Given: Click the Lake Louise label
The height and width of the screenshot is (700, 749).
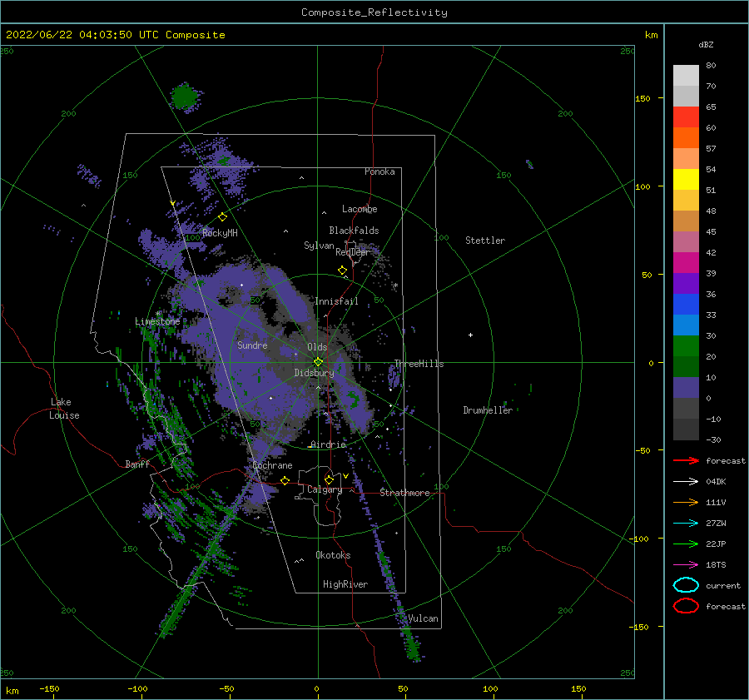Looking at the screenshot, I should (64, 409).
